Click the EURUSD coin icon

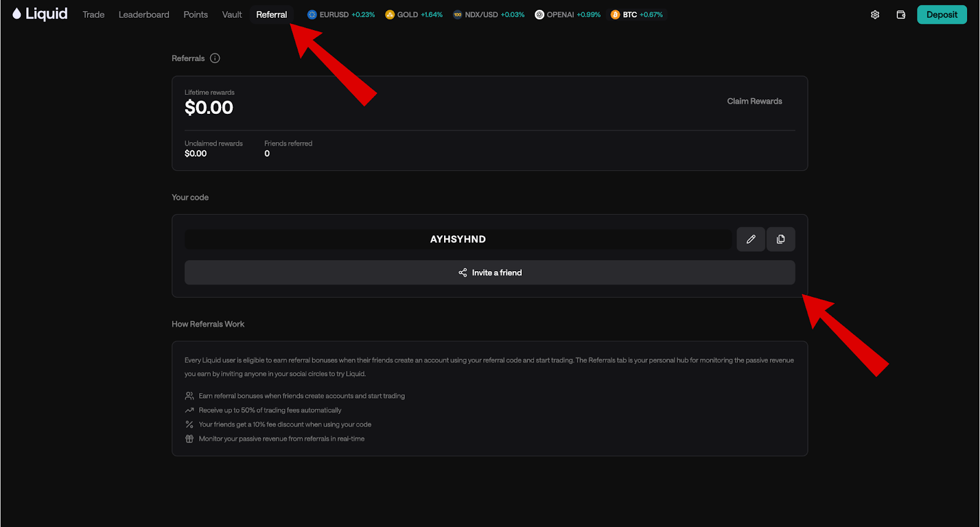tap(312, 15)
